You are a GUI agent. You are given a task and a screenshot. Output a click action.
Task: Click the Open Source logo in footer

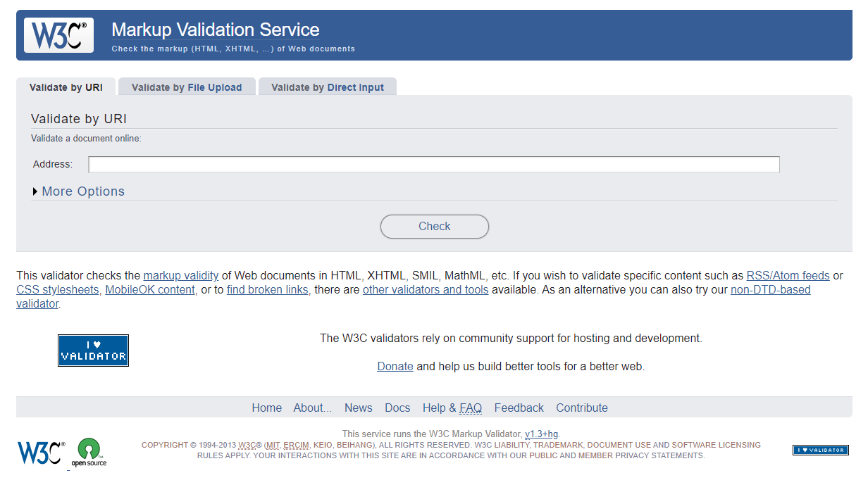coord(89,453)
